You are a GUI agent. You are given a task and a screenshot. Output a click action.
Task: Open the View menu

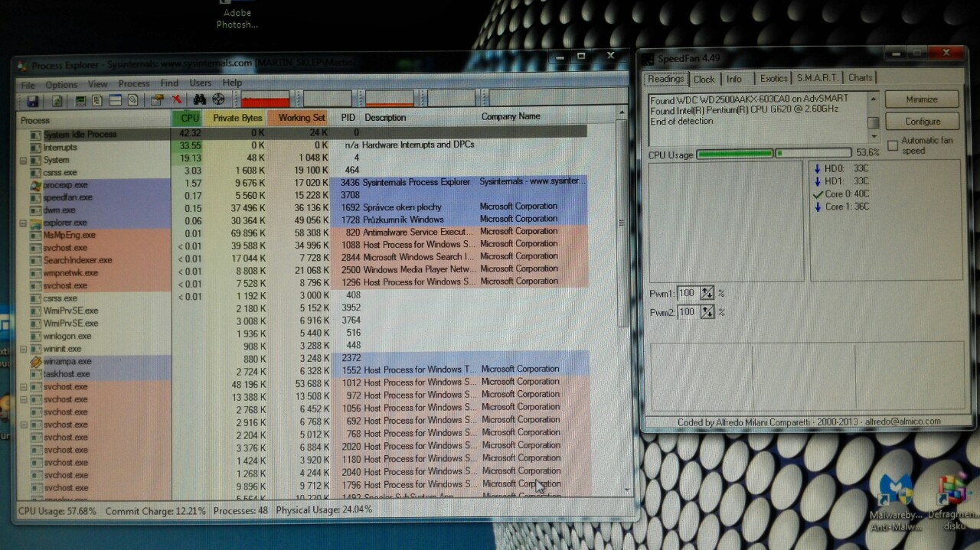(x=98, y=84)
